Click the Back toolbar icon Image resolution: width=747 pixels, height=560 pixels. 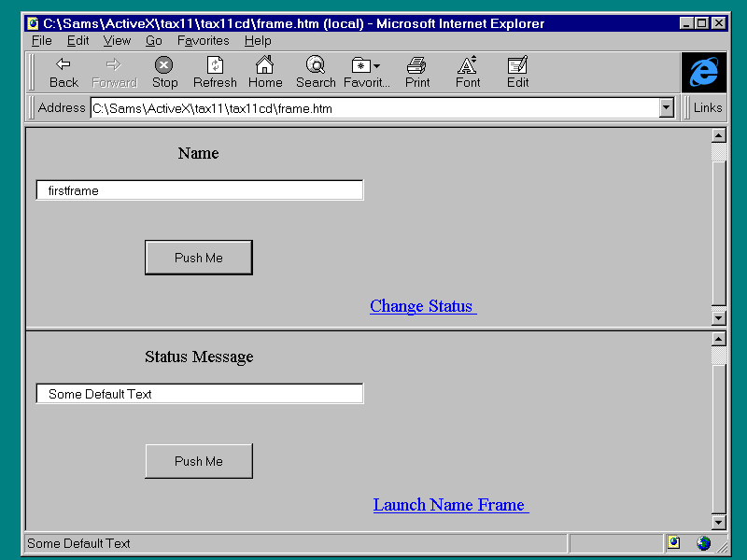tap(63, 71)
